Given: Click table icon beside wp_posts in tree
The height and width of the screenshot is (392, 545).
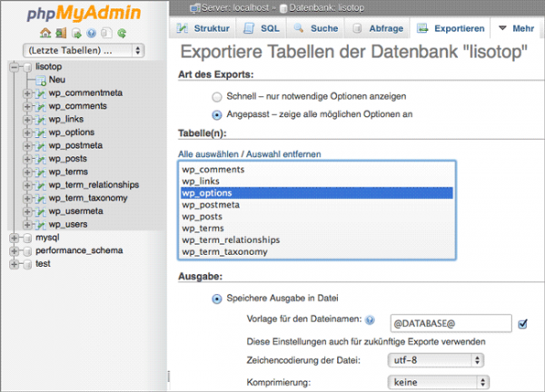Looking at the screenshot, I should tap(41, 159).
